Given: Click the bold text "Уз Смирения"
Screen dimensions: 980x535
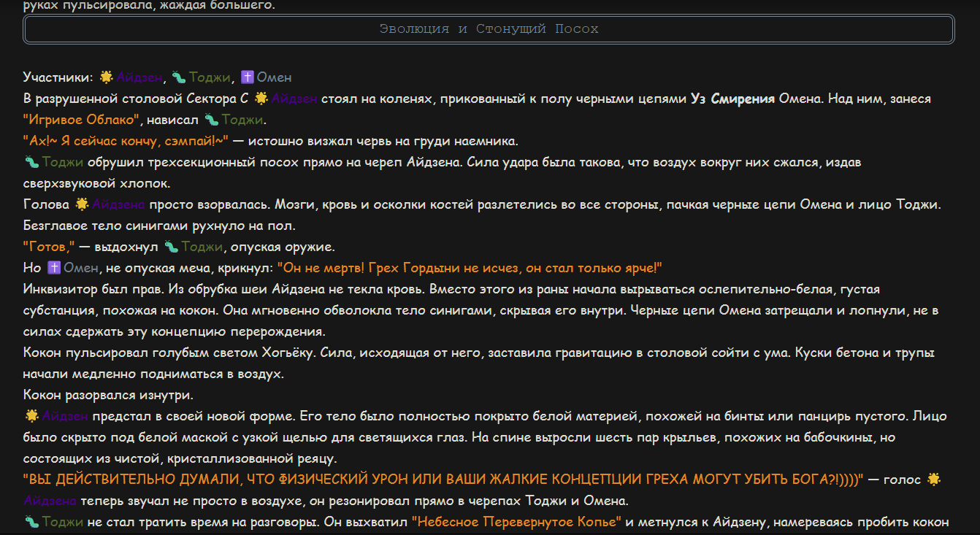Looking at the screenshot, I should (732, 99).
